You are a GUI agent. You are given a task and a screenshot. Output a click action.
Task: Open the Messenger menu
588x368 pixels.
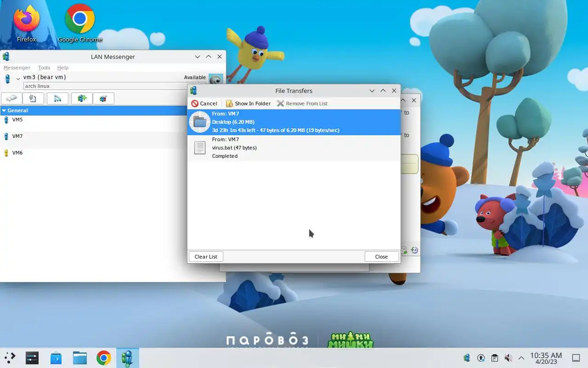click(x=17, y=68)
